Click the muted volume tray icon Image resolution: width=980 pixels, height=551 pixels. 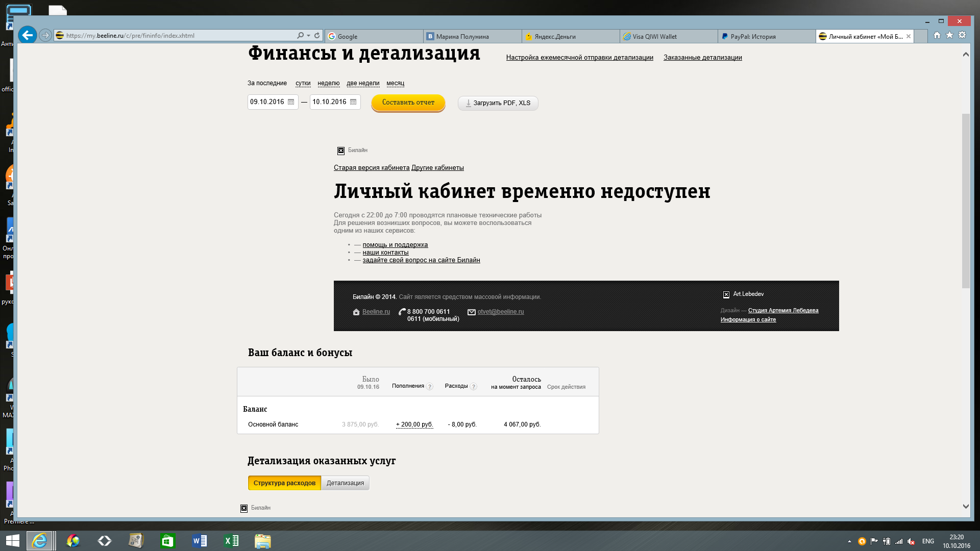pos(911,541)
